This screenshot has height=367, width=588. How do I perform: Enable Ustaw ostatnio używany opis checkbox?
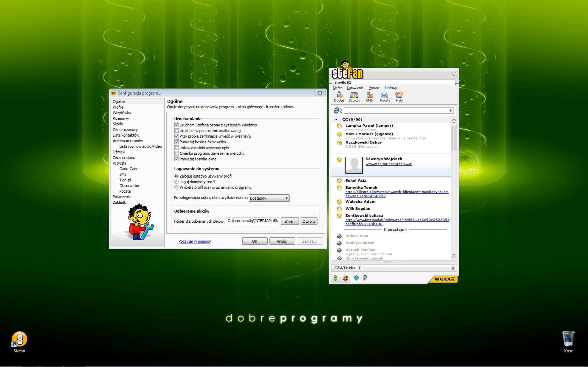tap(176, 148)
